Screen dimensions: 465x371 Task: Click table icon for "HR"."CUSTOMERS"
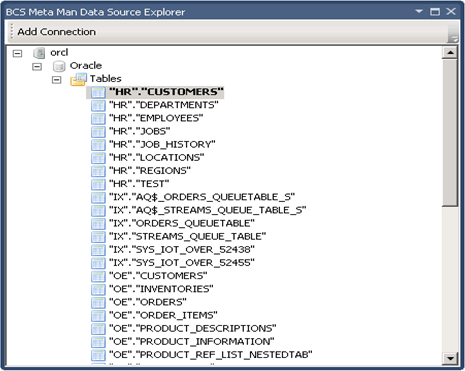pos(98,92)
